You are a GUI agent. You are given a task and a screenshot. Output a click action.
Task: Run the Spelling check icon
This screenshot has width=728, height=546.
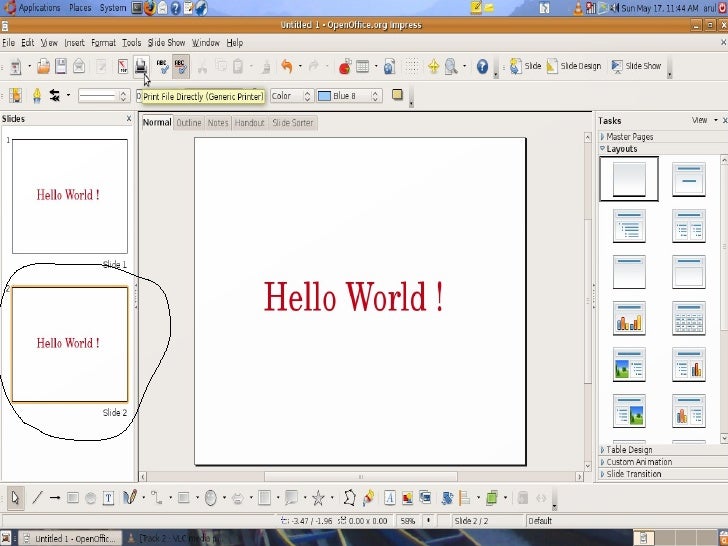coord(162,66)
